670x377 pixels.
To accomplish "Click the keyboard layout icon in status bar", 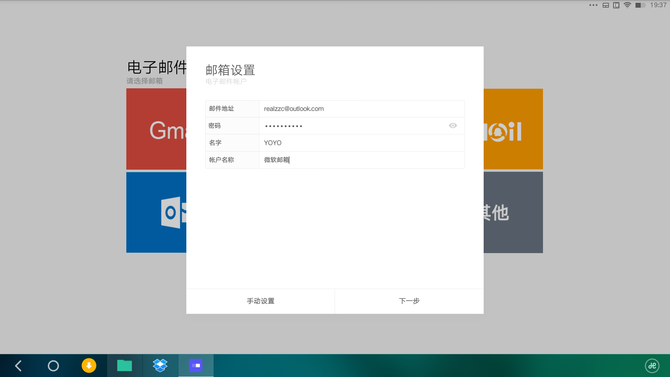I will coord(605,5).
